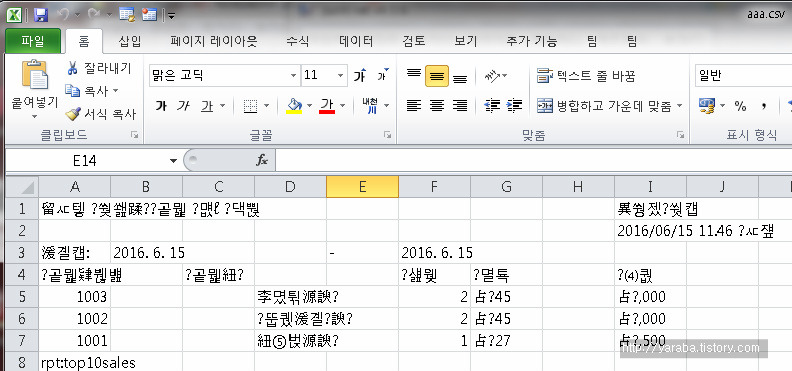Viewport: 792px width, 371px height.
Task: Apply comma style icon
Action: point(764,106)
